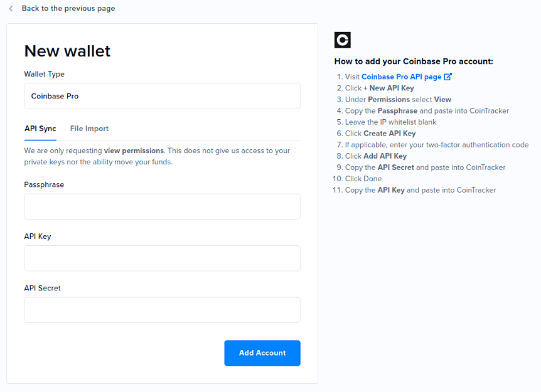Click Back to the previous page
541x392 pixels.
pyautogui.click(x=68, y=9)
